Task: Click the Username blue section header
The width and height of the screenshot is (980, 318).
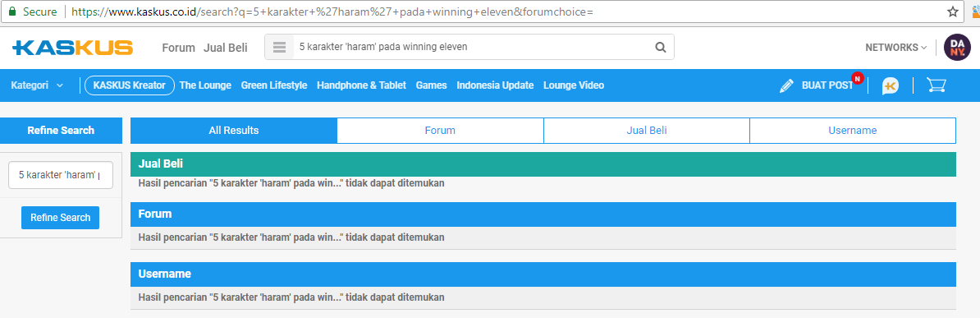Action: tap(543, 274)
